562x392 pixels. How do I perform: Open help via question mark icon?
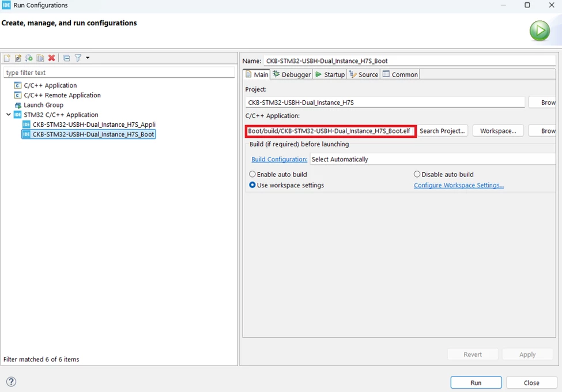tap(12, 382)
